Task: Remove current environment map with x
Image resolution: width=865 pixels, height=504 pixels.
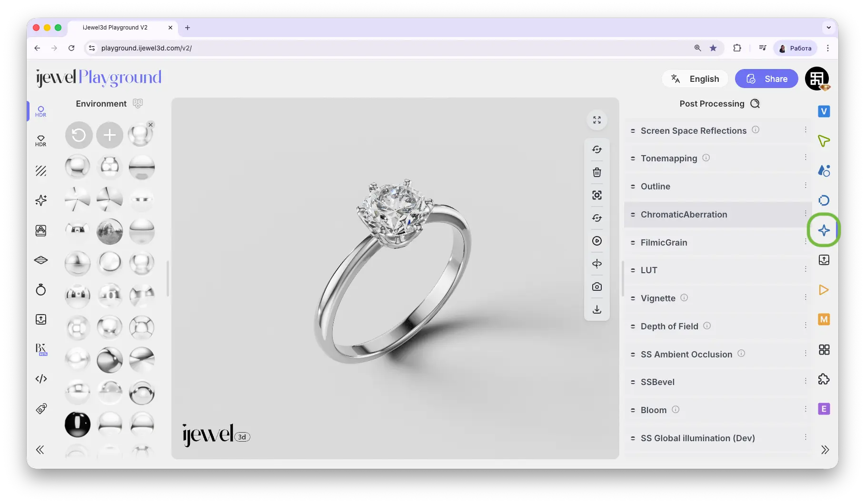Action: click(x=150, y=125)
